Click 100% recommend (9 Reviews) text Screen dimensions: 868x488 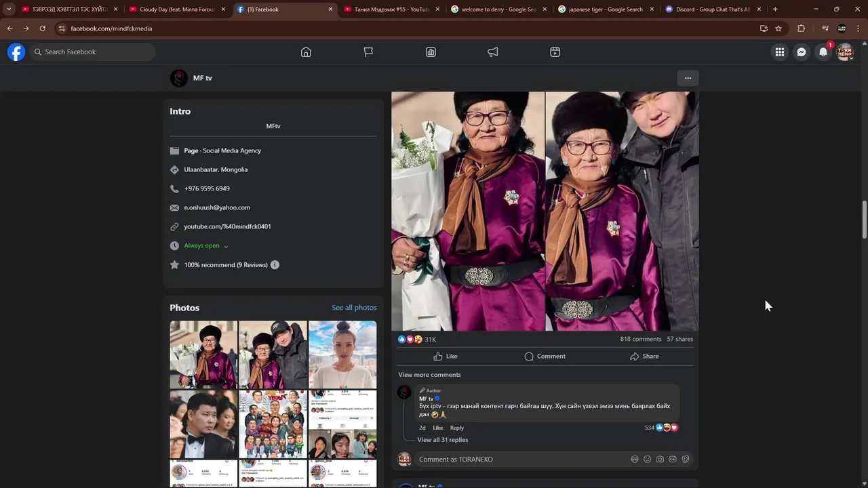[226, 265]
